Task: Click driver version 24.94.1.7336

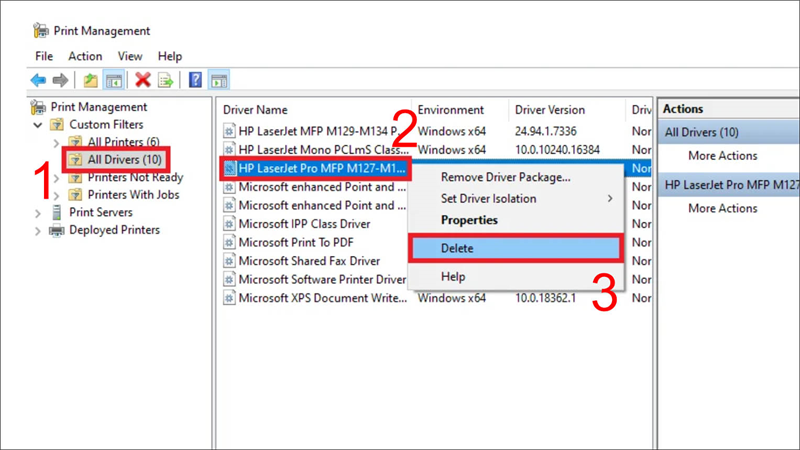Action: 545,131
